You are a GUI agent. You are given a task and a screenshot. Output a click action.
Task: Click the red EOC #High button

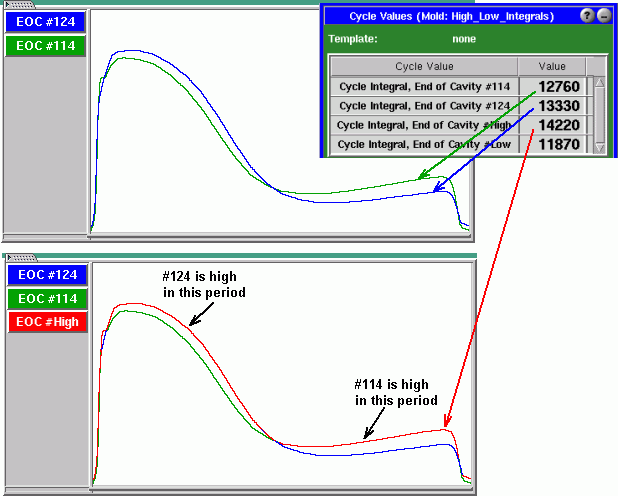47,322
